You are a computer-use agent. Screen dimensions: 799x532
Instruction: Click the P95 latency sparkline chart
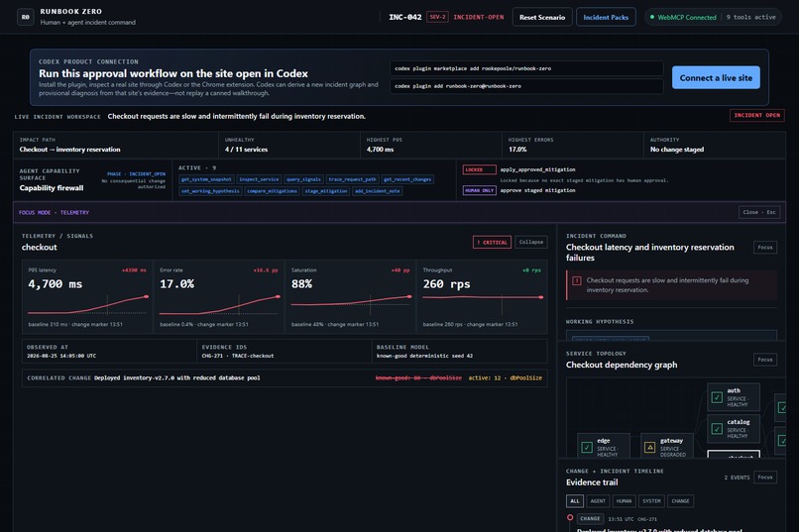(87, 304)
